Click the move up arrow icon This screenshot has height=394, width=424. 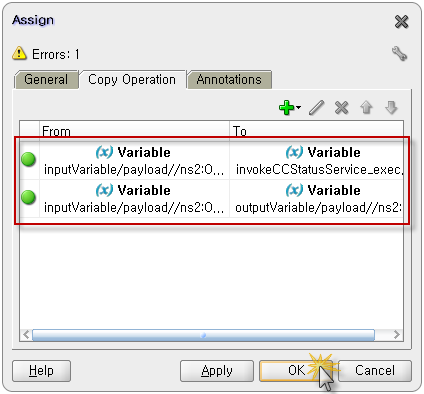[366, 108]
